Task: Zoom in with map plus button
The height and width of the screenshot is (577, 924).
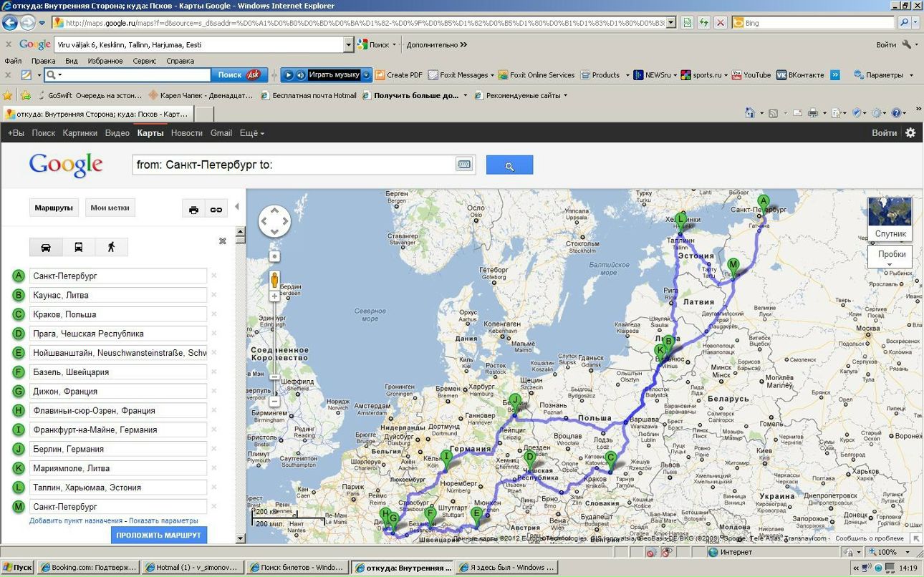Action: (274, 296)
